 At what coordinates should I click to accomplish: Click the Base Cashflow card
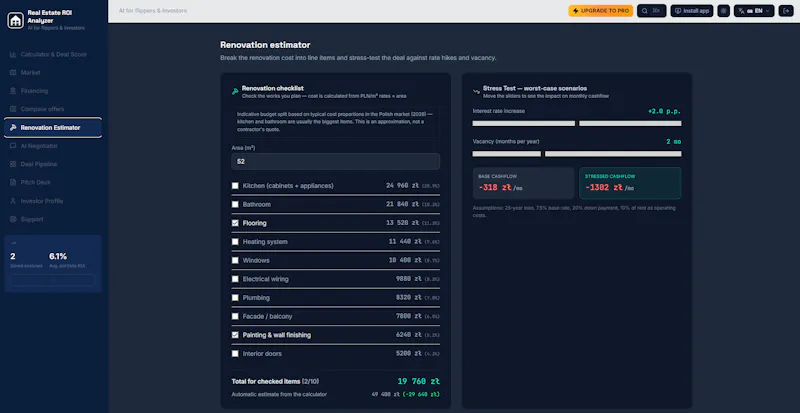(x=523, y=183)
